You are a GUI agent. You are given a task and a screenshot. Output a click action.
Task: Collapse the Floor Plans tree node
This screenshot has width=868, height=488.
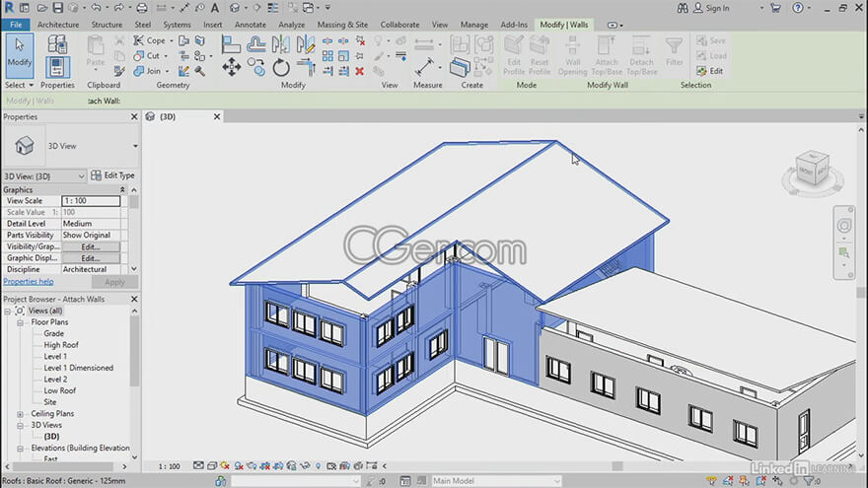[x=21, y=322]
